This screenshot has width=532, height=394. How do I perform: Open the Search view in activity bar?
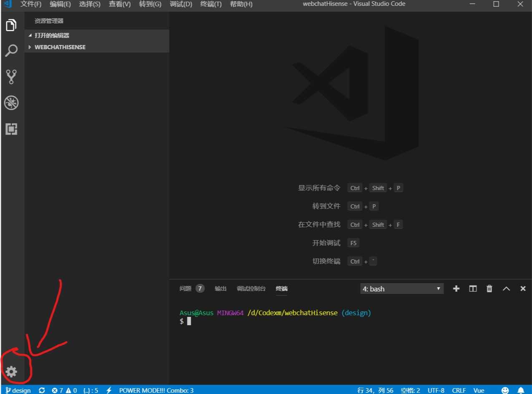pyautogui.click(x=11, y=51)
